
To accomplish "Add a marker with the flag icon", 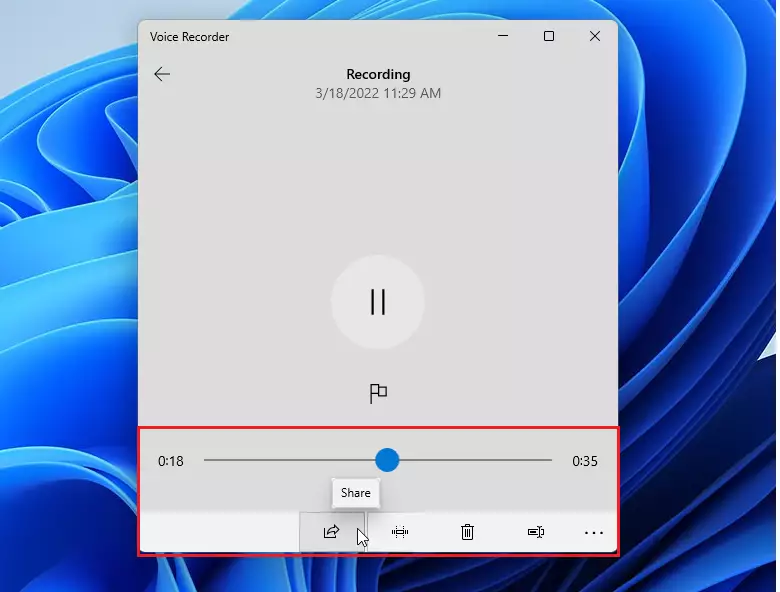I will (x=378, y=394).
